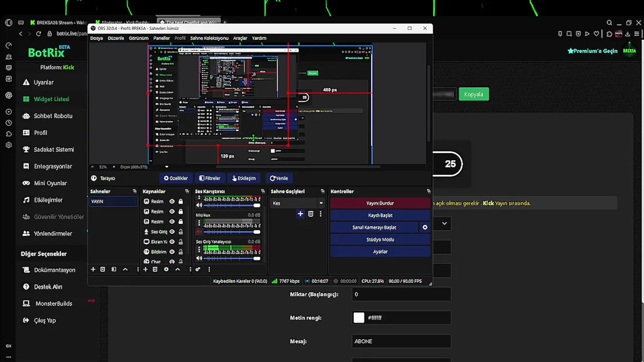
Task: Add a new scene with the plus icon in Sahneler
Action: tap(93, 269)
